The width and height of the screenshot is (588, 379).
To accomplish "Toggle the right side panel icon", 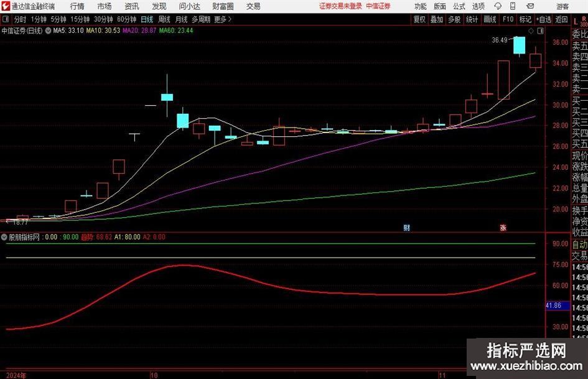I will tap(540, 31).
